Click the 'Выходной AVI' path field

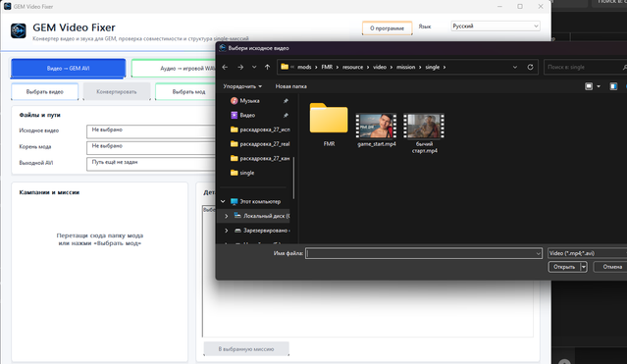(x=151, y=164)
